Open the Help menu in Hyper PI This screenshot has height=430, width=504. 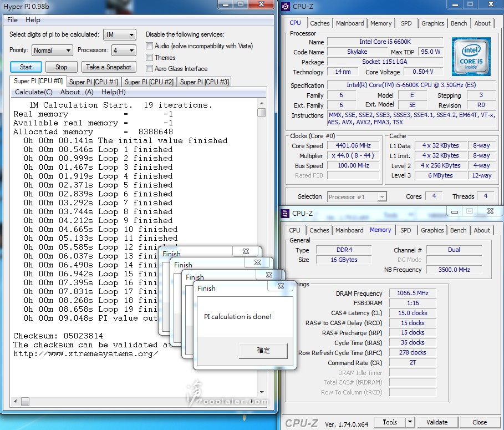[x=33, y=20]
